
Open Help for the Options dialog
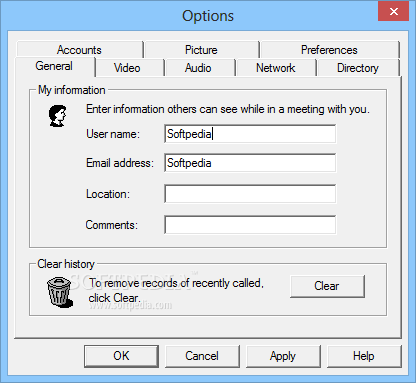pyautogui.click(x=364, y=356)
